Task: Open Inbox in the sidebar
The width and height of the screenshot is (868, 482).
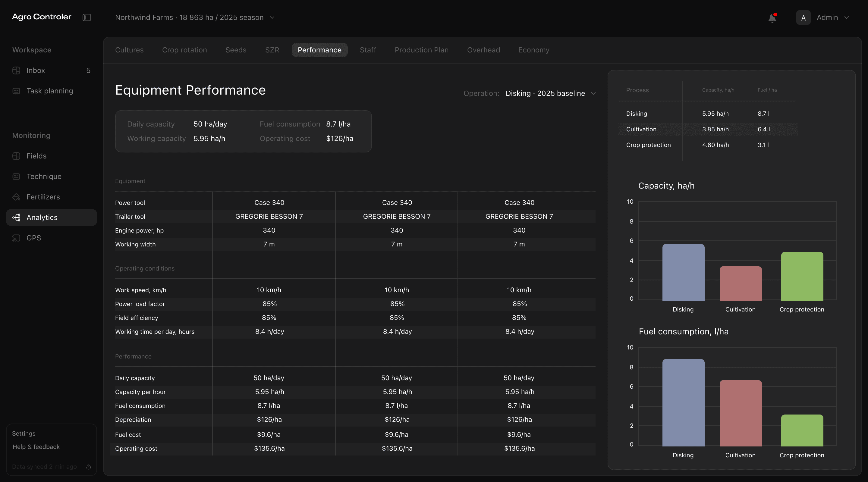Action: (52, 70)
